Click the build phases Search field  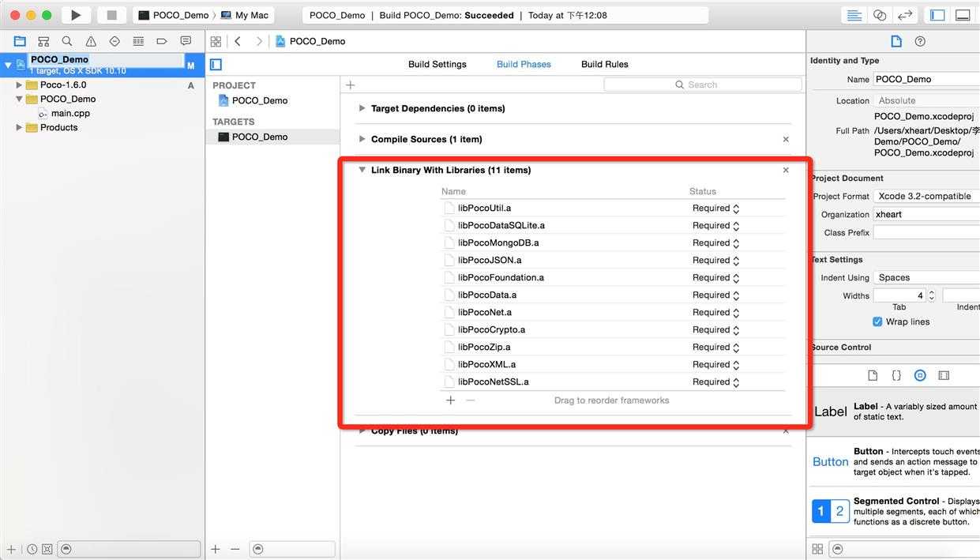[703, 85]
